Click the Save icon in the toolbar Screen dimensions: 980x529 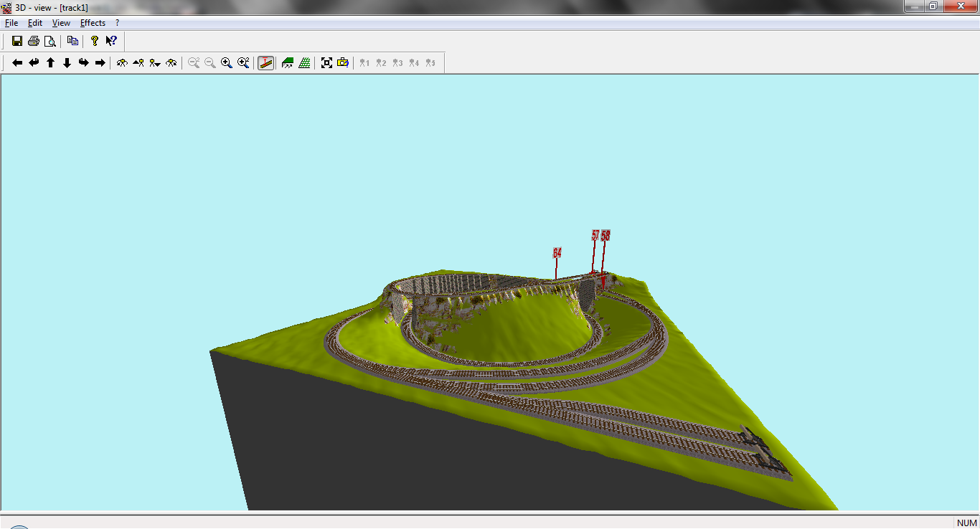(x=17, y=41)
